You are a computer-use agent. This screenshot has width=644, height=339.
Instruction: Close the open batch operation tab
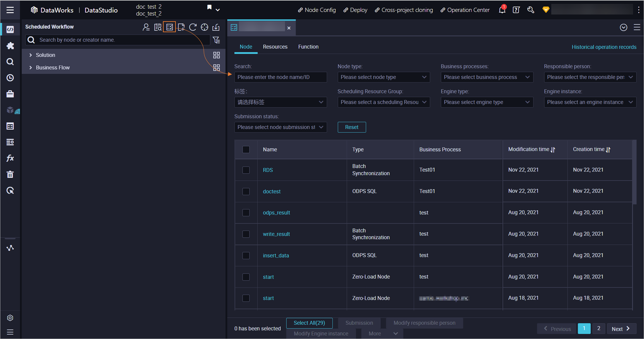(x=289, y=28)
